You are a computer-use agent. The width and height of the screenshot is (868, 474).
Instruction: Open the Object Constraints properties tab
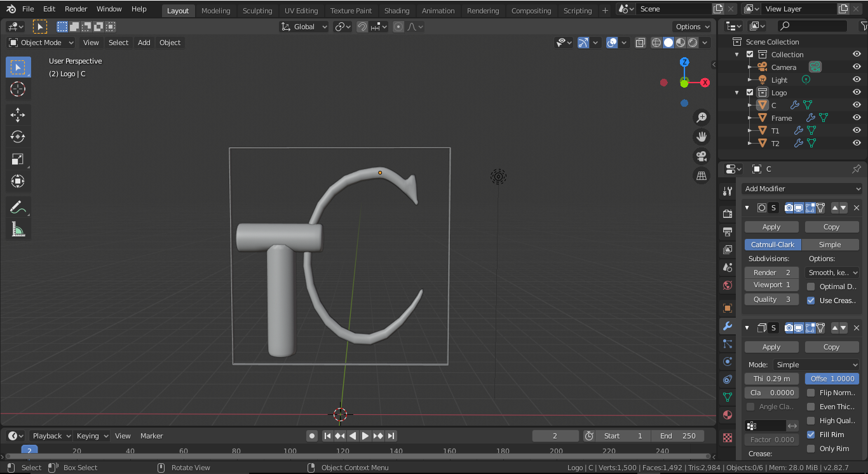(728, 379)
